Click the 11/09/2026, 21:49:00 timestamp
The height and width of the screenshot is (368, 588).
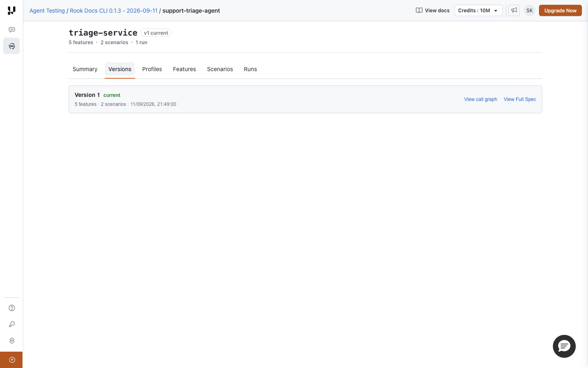[153, 104]
